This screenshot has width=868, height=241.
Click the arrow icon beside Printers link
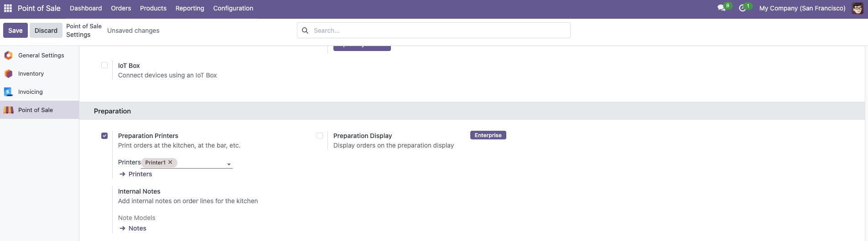122,174
